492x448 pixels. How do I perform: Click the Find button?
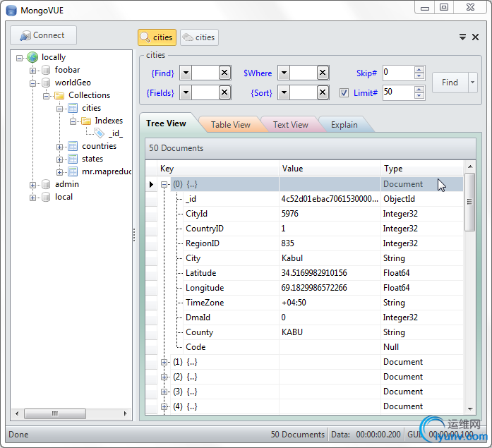click(450, 83)
